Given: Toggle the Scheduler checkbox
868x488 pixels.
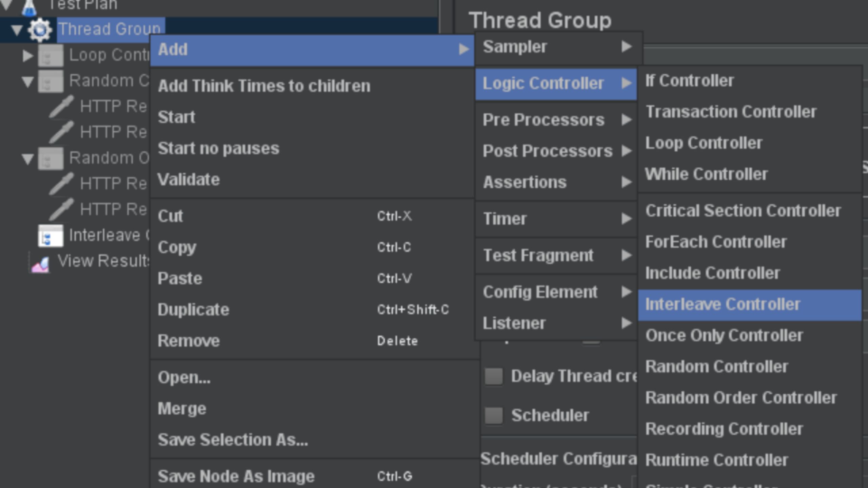Looking at the screenshot, I should coord(493,415).
